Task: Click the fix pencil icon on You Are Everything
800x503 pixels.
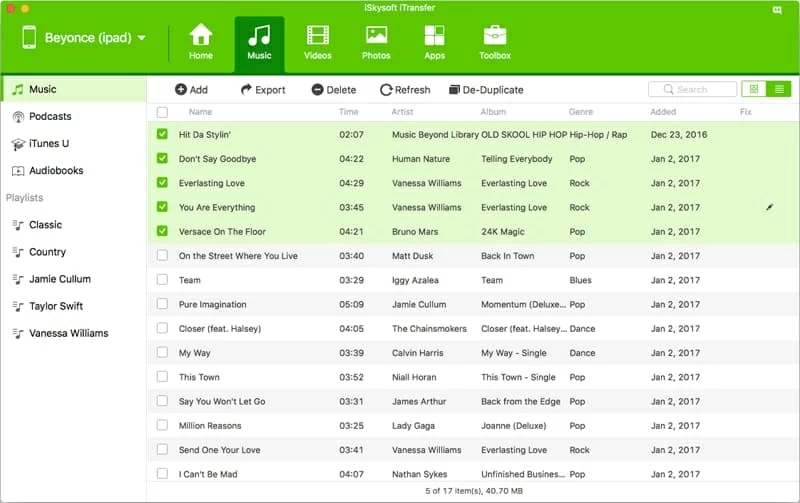Action: click(x=770, y=208)
